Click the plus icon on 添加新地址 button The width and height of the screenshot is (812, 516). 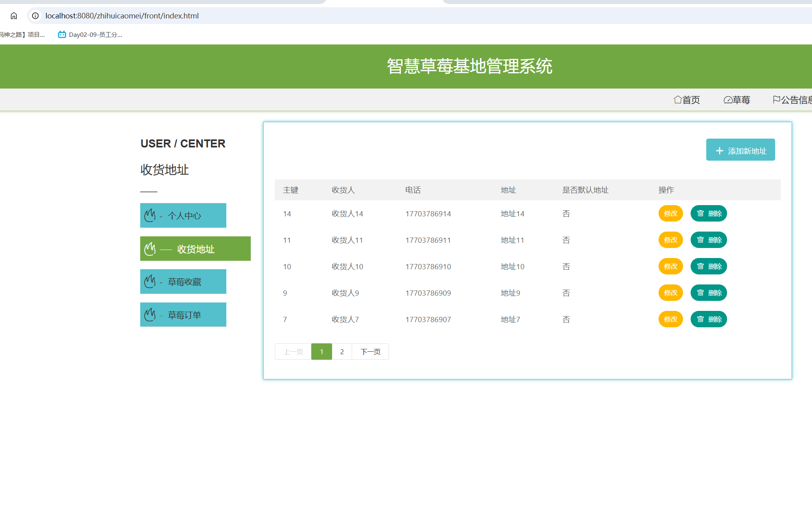(719, 151)
